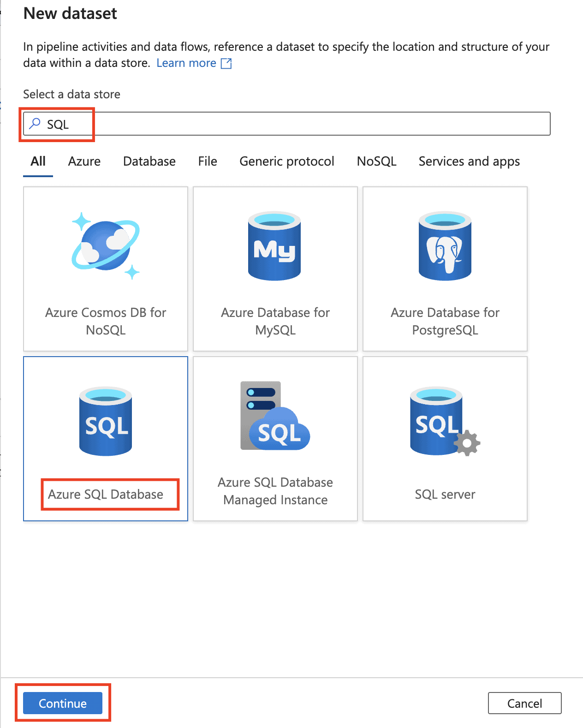The height and width of the screenshot is (728, 583).
Task: Select the Azure SQL Database label text
Action: point(106,494)
